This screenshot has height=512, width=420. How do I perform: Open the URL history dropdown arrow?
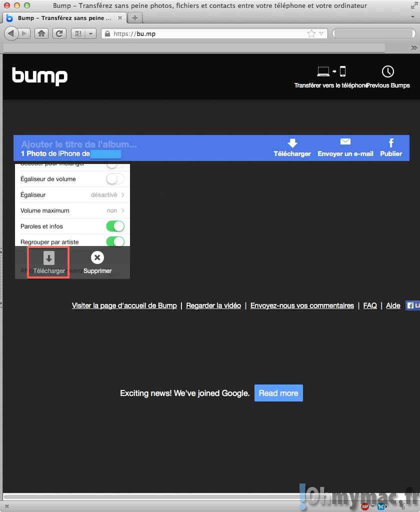pos(321,33)
